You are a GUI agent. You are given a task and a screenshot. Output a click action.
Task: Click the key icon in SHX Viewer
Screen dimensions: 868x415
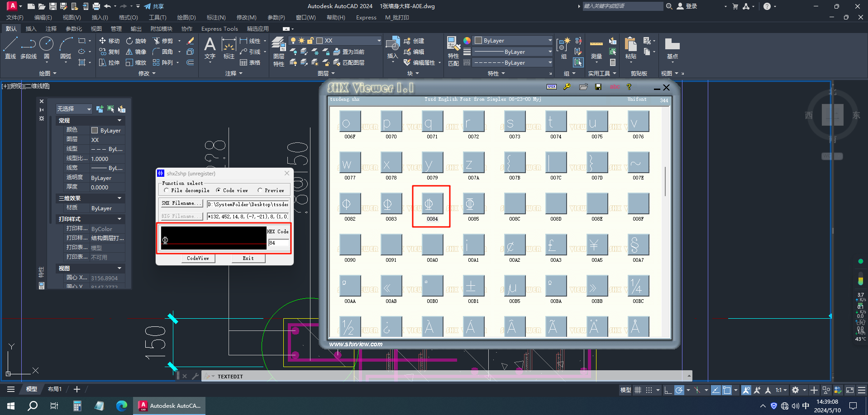pyautogui.click(x=567, y=87)
